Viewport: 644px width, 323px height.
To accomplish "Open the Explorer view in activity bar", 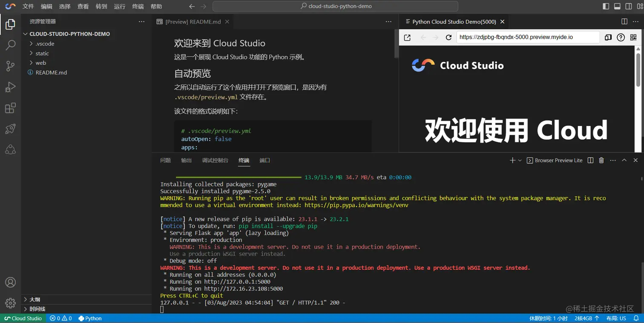I will pyautogui.click(x=10, y=24).
